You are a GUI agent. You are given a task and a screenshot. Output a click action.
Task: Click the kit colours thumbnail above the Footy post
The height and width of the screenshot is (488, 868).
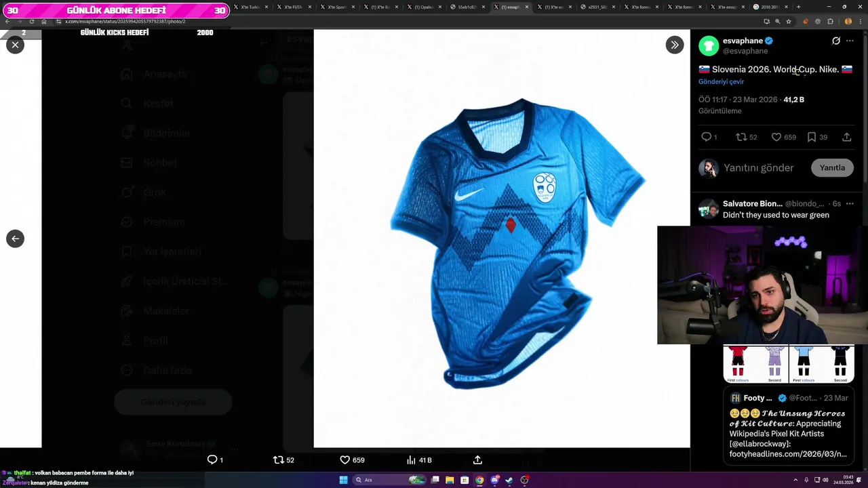click(788, 364)
